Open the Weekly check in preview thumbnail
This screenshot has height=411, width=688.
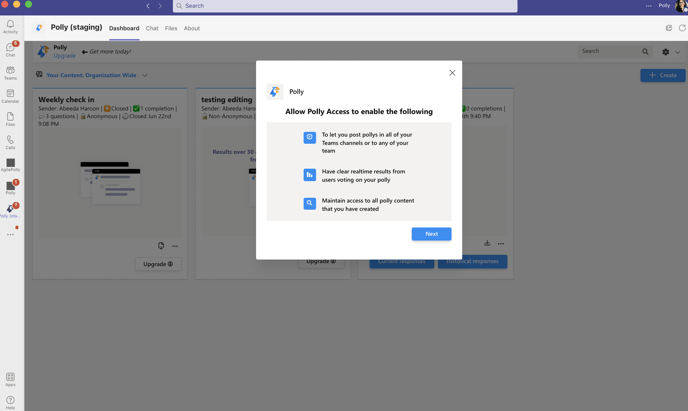tap(110, 182)
